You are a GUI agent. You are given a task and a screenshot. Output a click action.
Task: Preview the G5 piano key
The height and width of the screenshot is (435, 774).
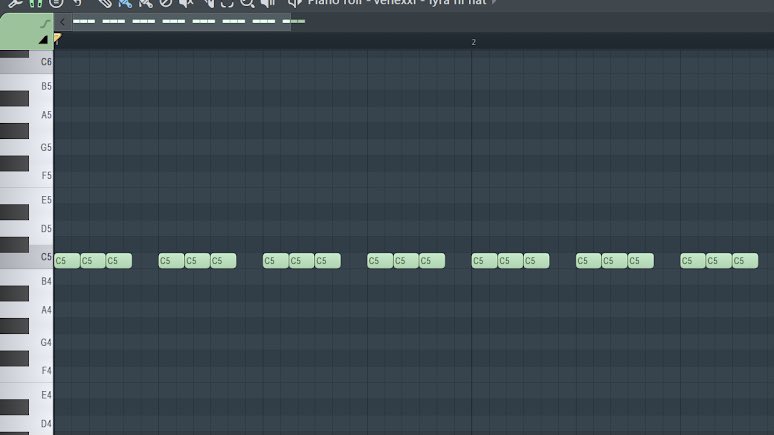click(x=42, y=147)
